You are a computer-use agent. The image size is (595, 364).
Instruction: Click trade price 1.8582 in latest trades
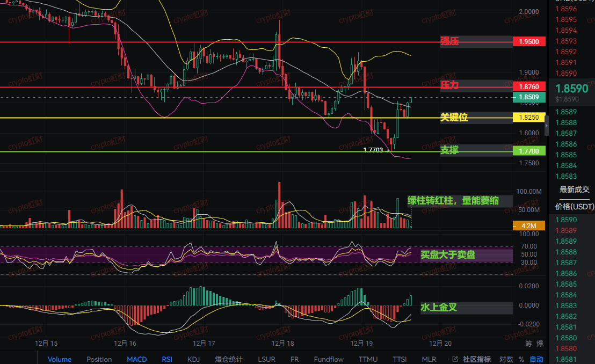566,317
